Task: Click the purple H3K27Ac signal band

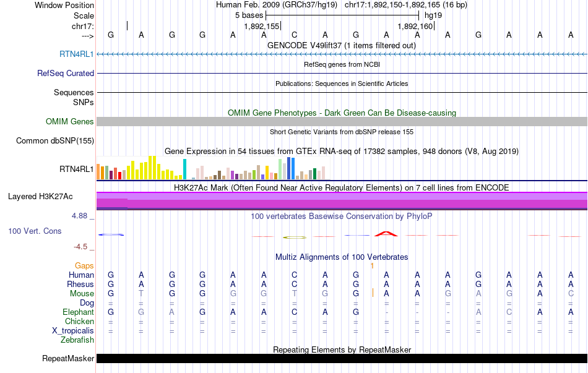Action: [x=342, y=201]
